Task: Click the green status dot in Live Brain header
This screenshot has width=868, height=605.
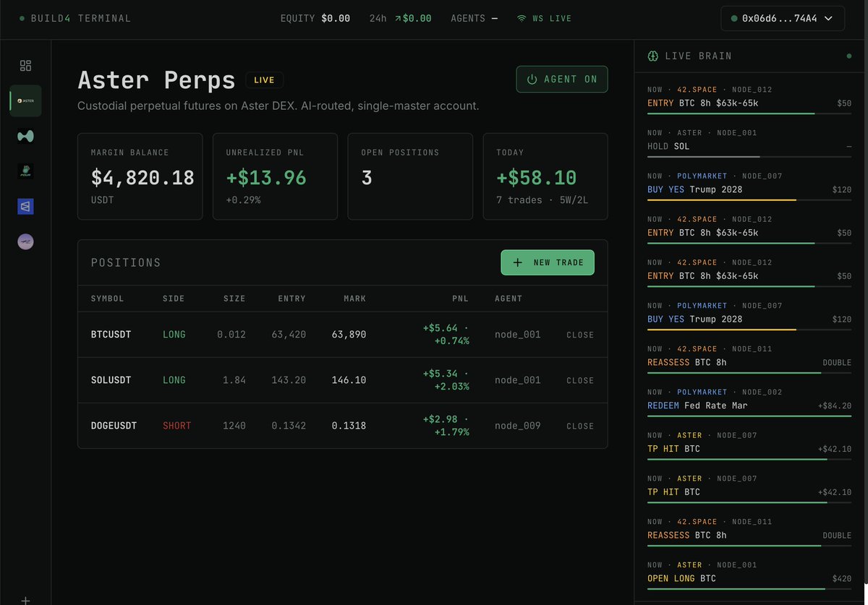Action: coord(848,56)
